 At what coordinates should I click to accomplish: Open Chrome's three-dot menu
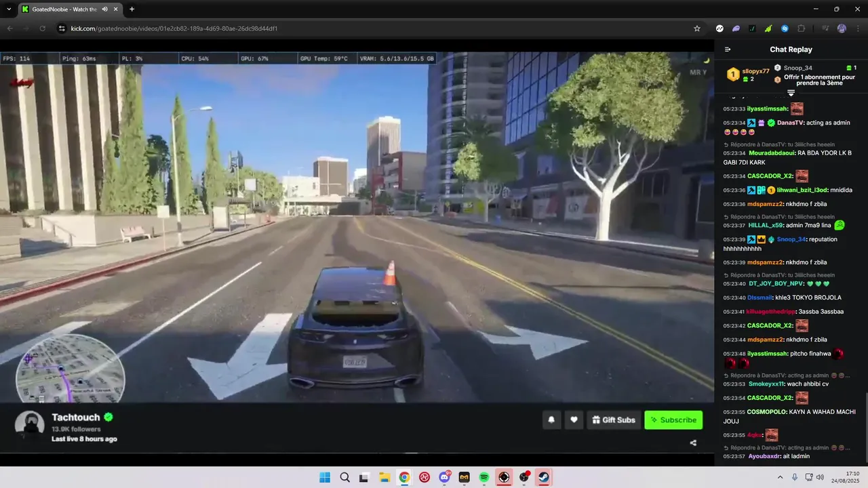click(857, 28)
